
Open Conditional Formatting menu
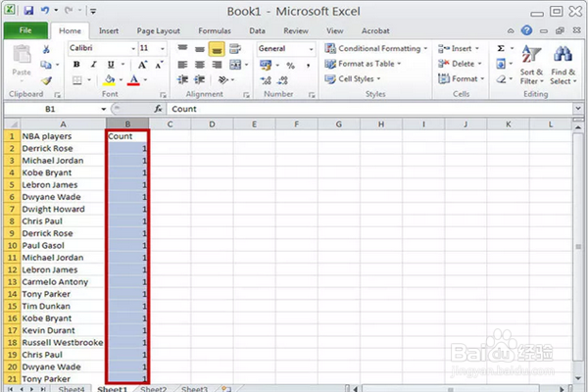tap(376, 48)
